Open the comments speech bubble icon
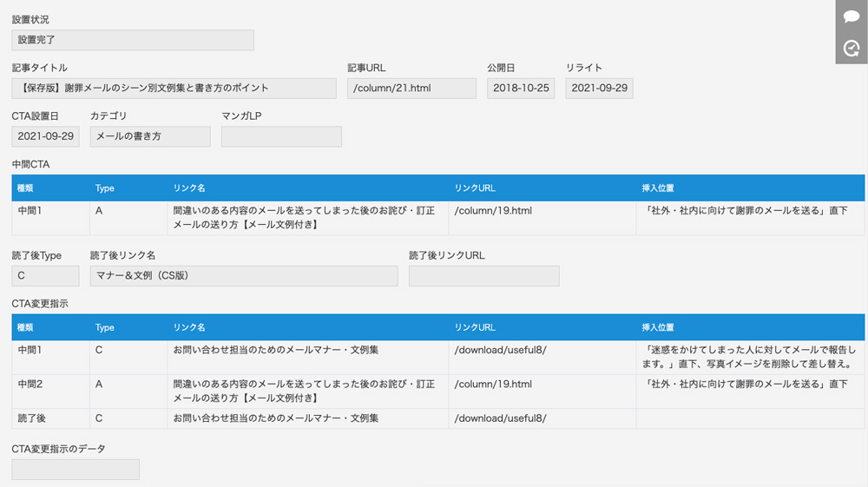Screen dimensions: 868x487 [x=852, y=16]
